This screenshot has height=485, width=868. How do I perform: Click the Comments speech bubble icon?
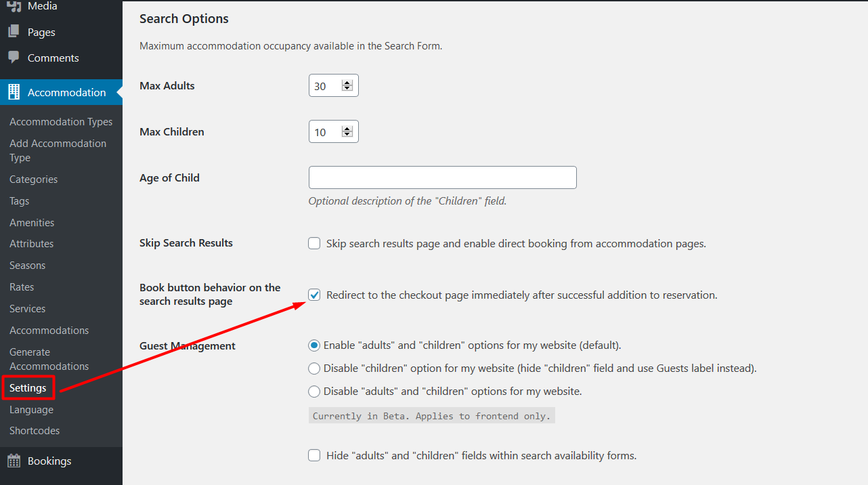click(x=14, y=58)
